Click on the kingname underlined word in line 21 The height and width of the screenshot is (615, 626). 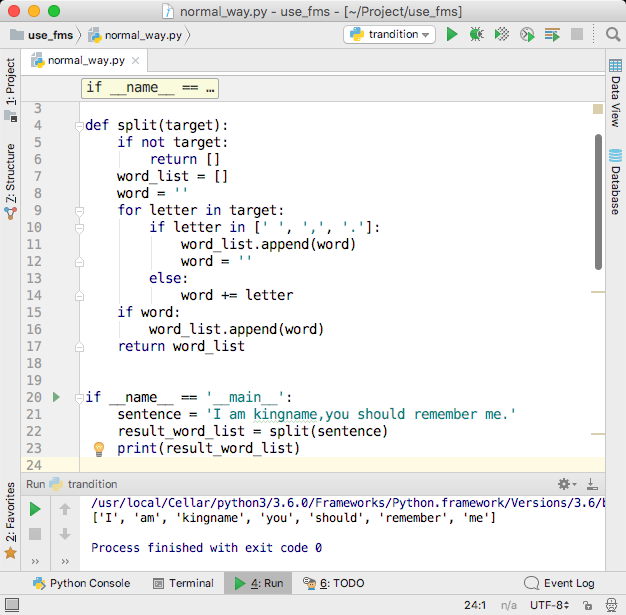pyautogui.click(x=285, y=415)
